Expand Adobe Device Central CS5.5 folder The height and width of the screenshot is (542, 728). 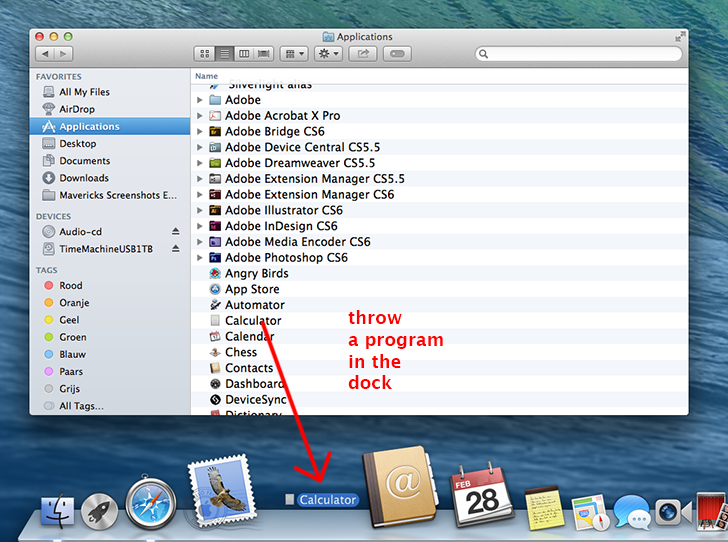click(x=200, y=147)
